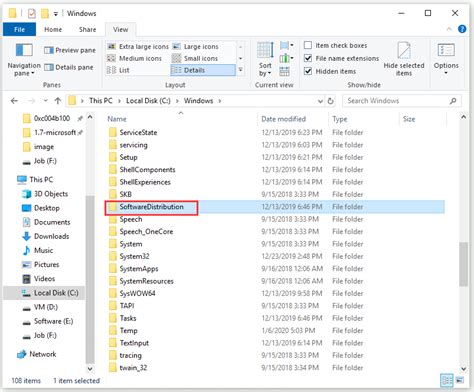The image size is (474, 392).
Task: Click This PC in the address bar
Action: [x=101, y=101]
